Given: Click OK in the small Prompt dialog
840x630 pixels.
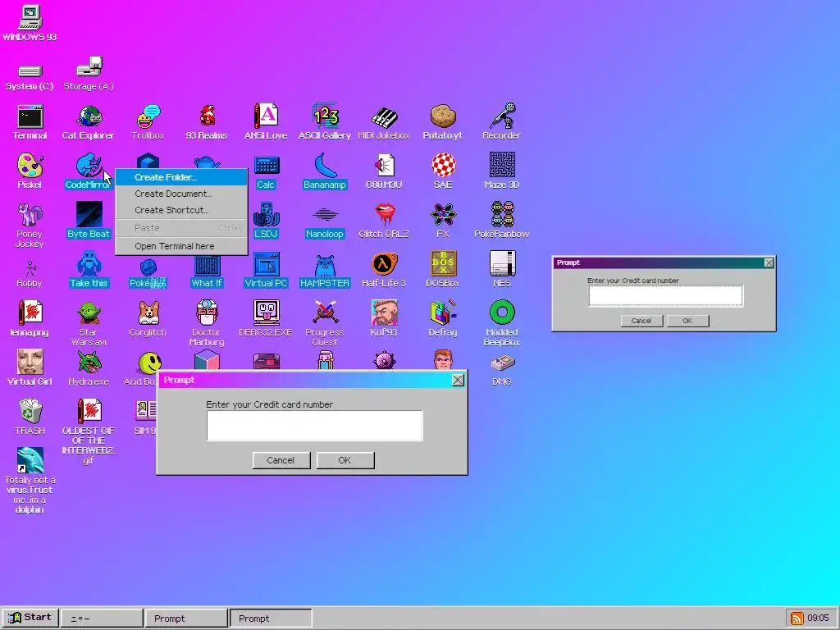Looking at the screenshot, I should [x=688, y=321].
